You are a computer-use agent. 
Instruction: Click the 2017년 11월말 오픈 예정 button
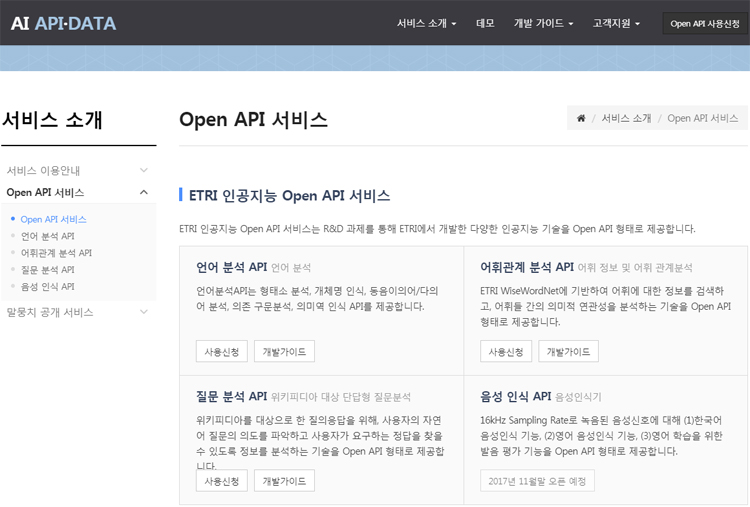(x=537, y=481)
